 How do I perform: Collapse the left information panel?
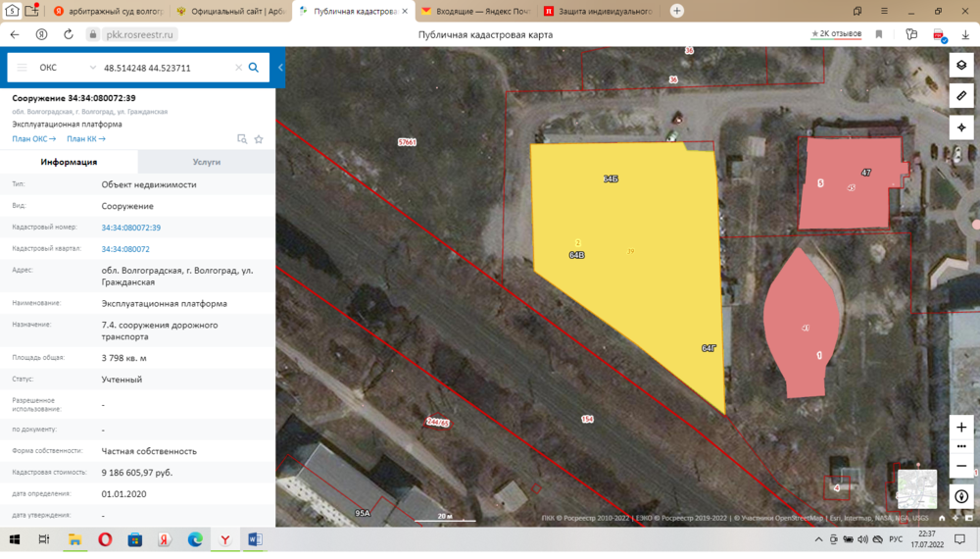click(280, 68)
